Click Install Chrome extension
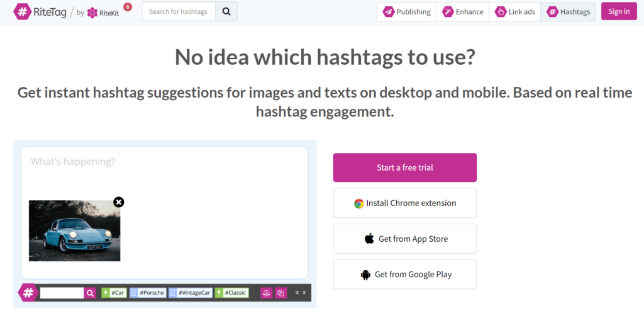 pos(404,203)
